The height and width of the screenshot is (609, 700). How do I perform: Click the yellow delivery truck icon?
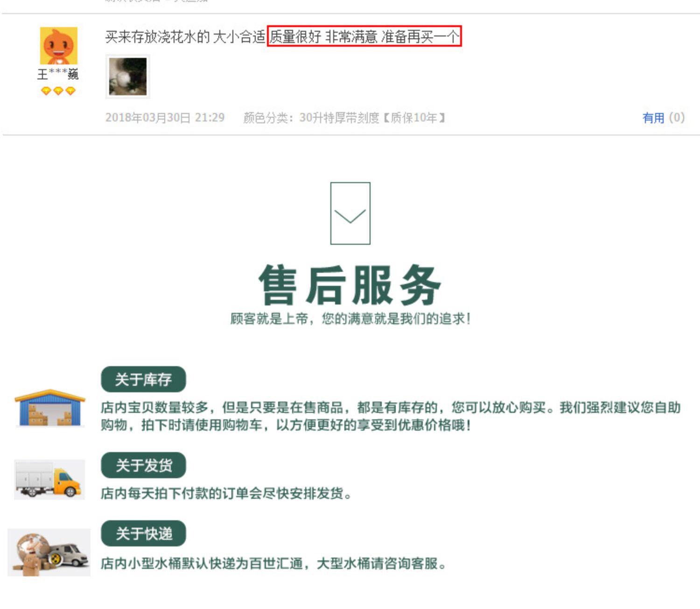49,479
